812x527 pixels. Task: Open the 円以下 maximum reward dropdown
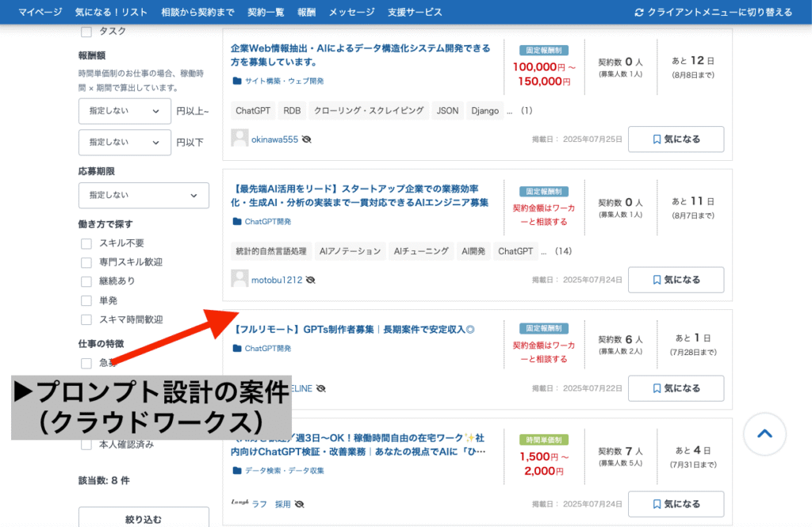124,142
